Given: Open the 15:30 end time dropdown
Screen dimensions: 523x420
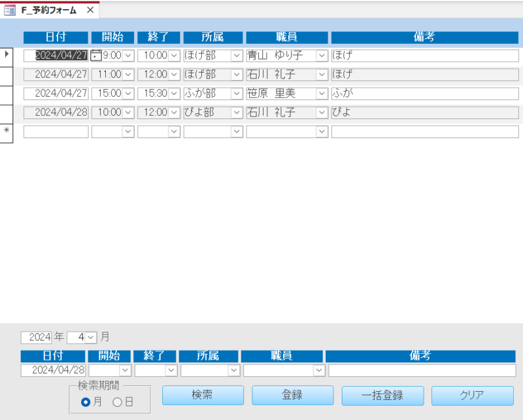Looking at the screenshot, I should 174,94.
